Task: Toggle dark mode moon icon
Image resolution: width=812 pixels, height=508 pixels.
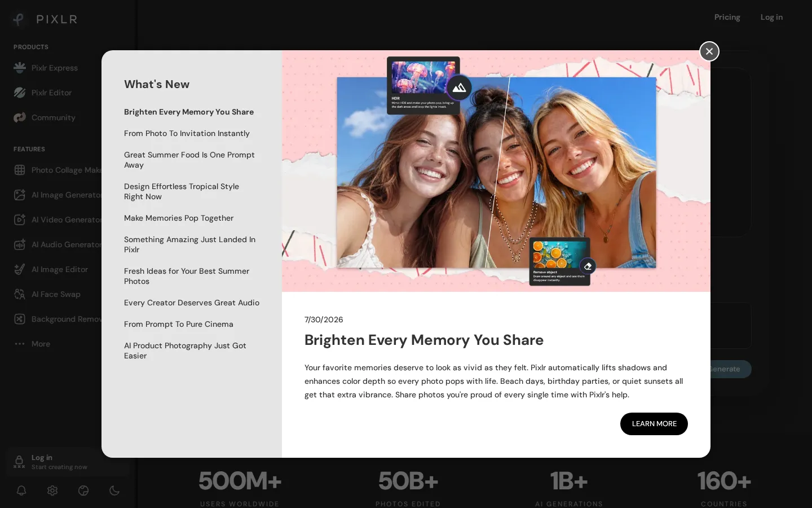Action: pos(114,491)
